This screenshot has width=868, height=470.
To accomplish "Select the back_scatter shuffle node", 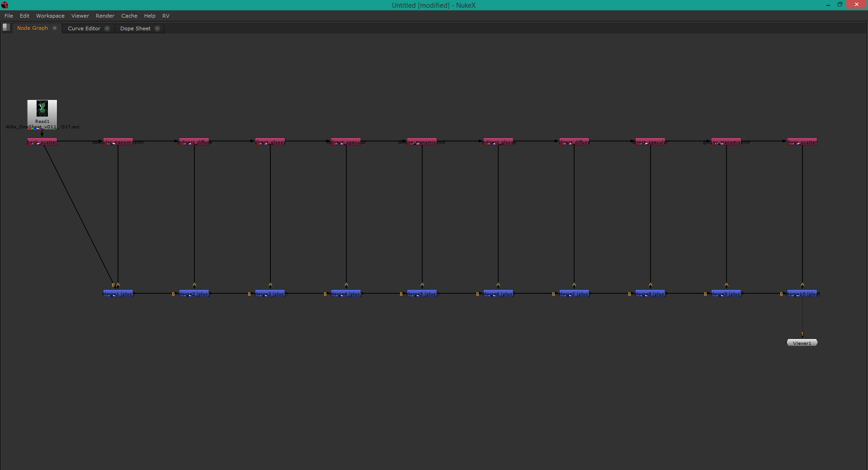I will 42,141.
